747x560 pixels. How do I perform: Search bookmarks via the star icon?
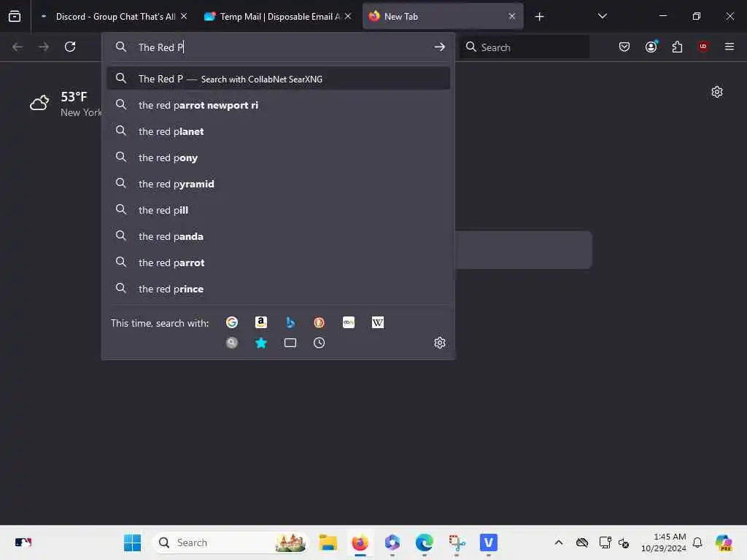[x=261, y=343]
